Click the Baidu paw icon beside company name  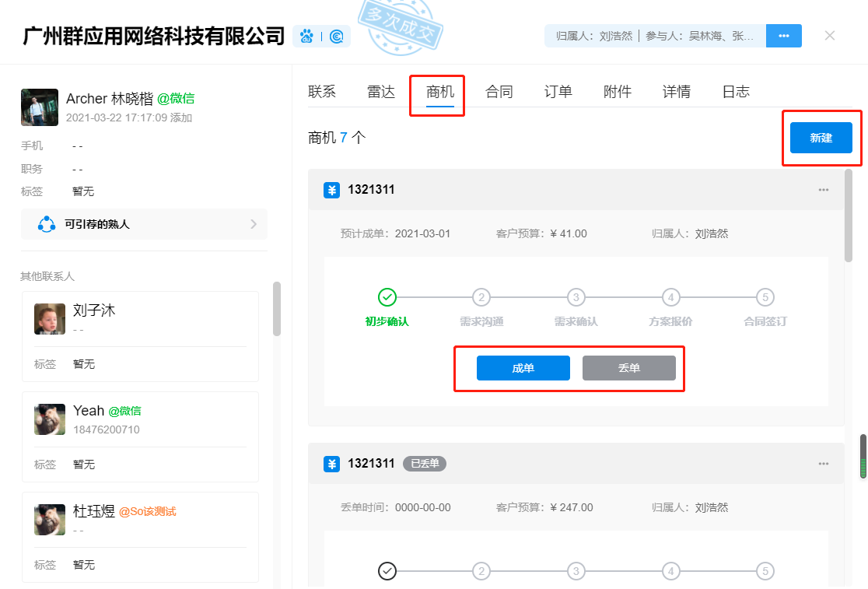[x=306, y=36]
